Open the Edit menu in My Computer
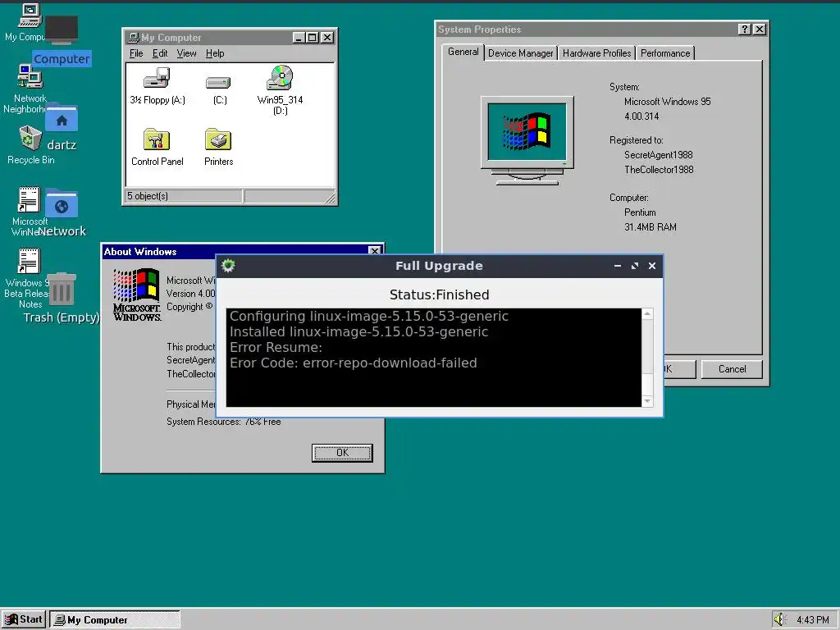840x630 pixels. (x=160, y=53)
